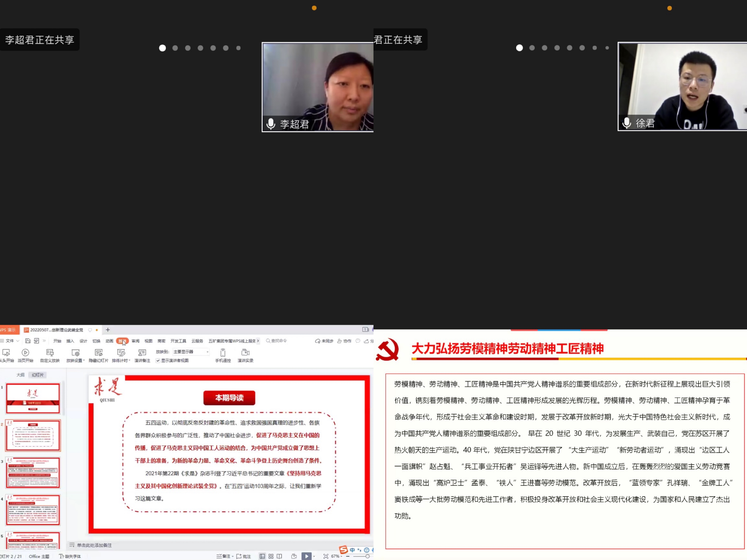The height and width of the screenshot is (560, 747).
Task: Switch to reading view book icon
Action: point(279,556)
